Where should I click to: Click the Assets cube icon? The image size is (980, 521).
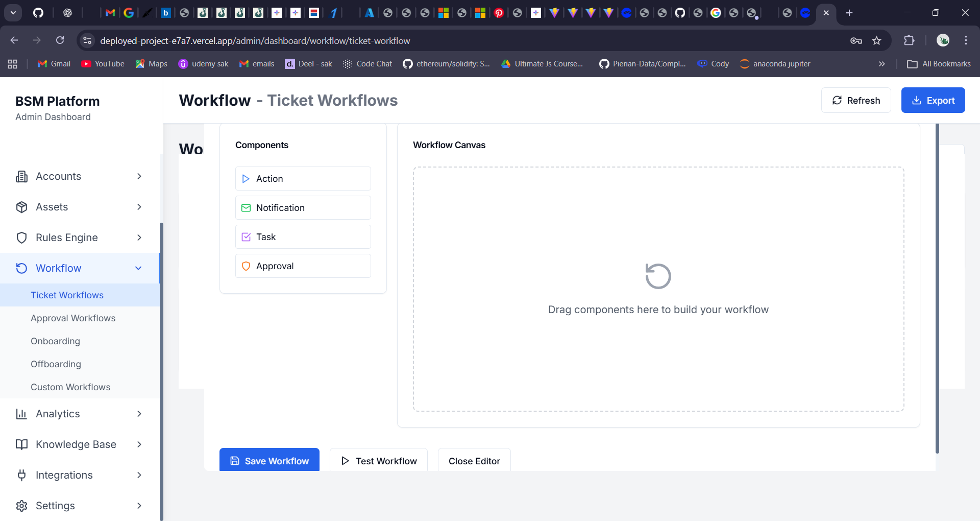tap(21, 207)
